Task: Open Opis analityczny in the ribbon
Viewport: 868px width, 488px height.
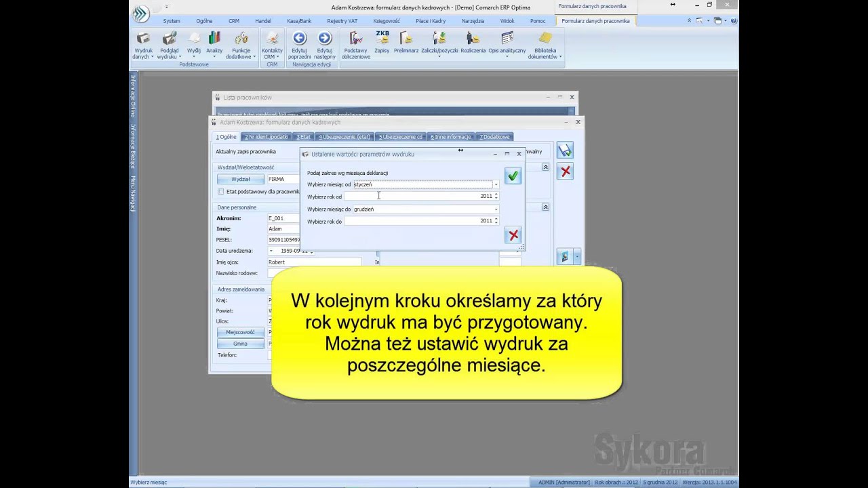Action: 507,45
